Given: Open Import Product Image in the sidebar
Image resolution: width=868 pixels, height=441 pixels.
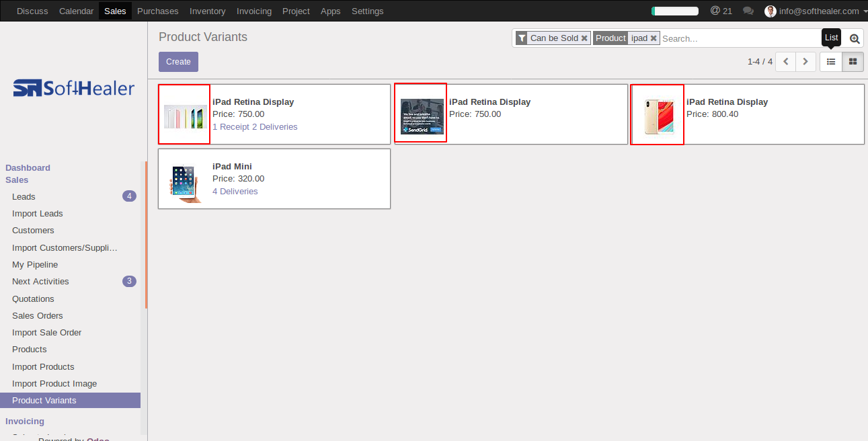Looking at the screenshot, I should pyautogui.click(x=54, y=383).
